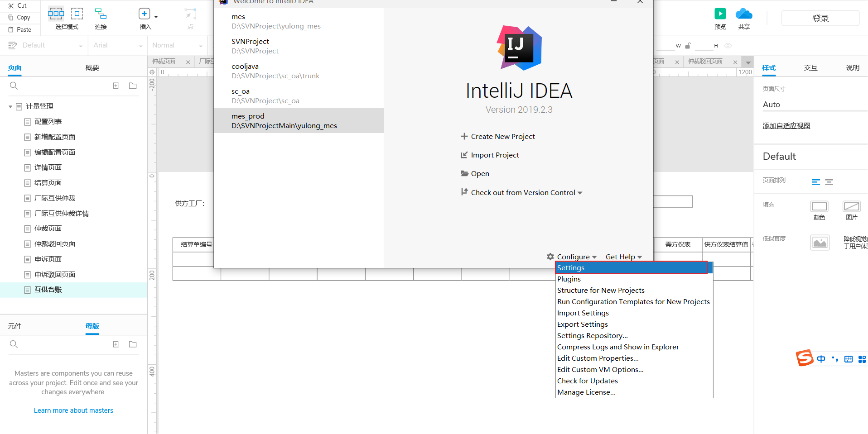Viewport: 868px width, 434px height.
Task: Click the search icon in masters panel
Action: [x=14, y=344]
